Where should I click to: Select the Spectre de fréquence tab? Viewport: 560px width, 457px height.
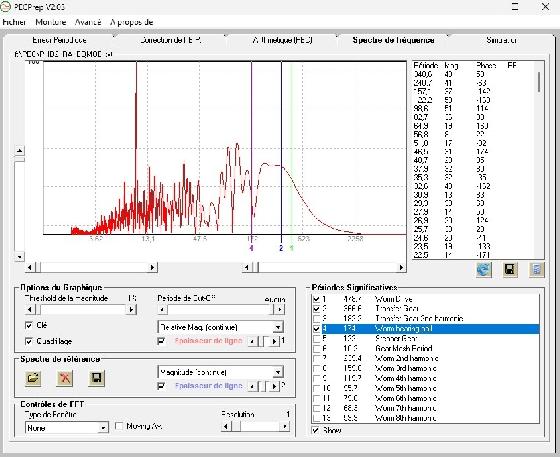pos(393,40)
